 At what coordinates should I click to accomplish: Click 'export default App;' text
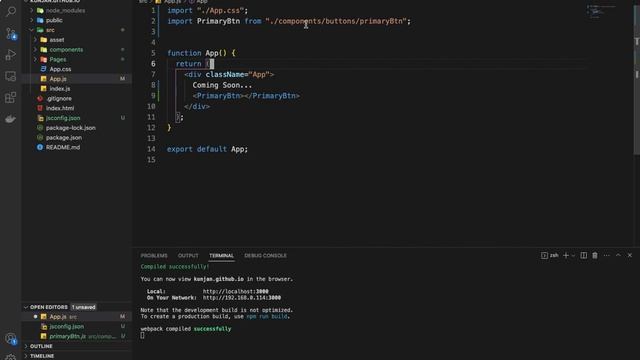tap(207, 149)
